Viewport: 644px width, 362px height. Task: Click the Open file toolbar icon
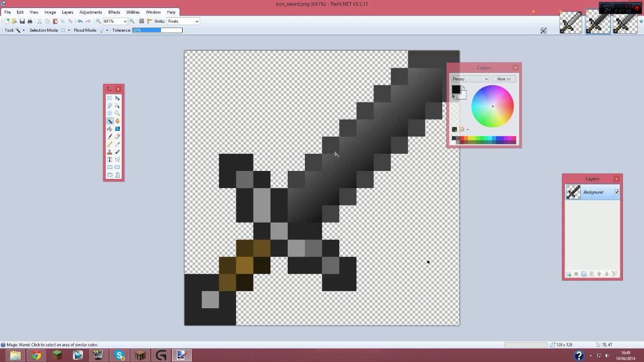pos(14,21)
